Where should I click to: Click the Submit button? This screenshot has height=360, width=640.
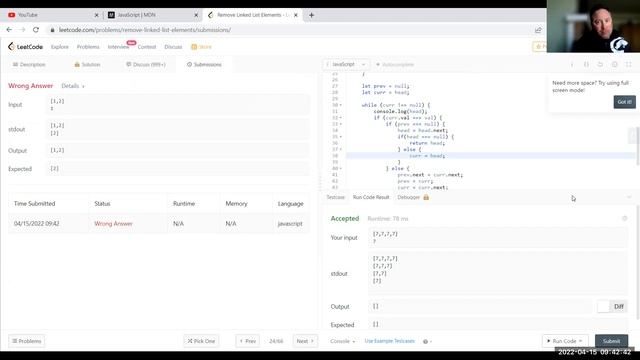[x=611, y=341]
